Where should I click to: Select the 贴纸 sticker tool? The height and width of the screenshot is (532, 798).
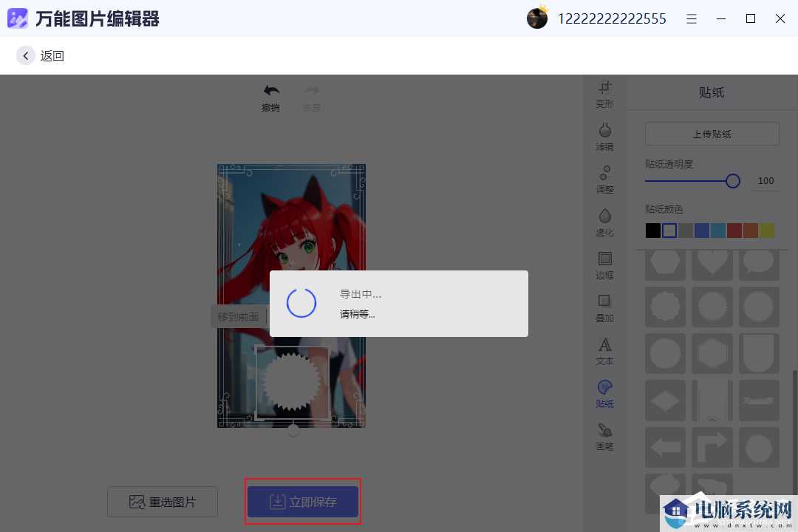(604, 394)
